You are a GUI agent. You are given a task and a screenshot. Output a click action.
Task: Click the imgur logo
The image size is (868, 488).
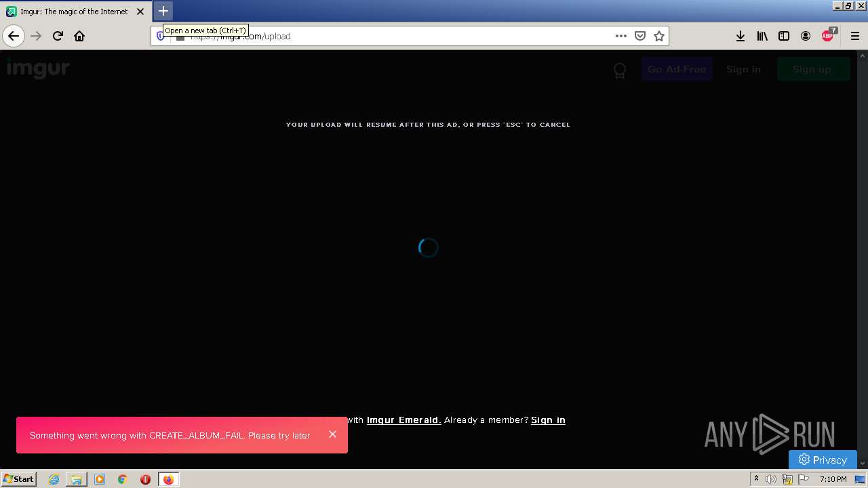[x=38, y=68]
